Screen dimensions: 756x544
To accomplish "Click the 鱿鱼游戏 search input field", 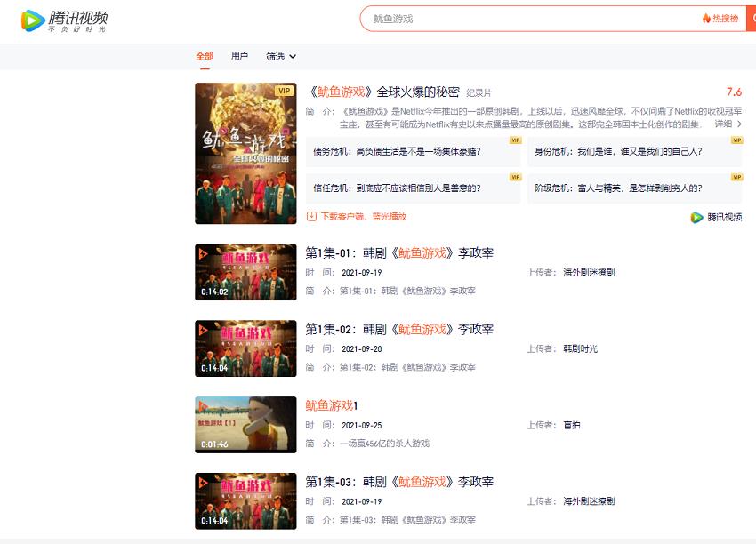I will (528, 19).
